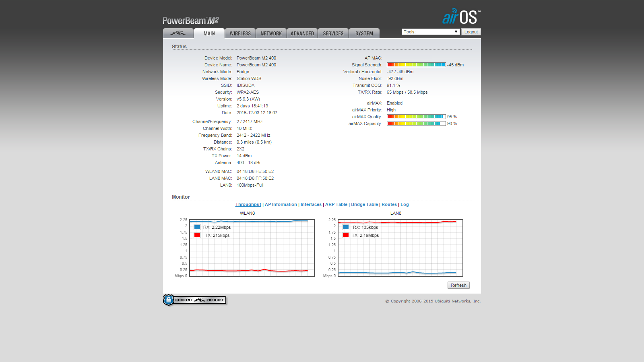Click the airMAX Capacity bar
This screenshot has height=362, width=644.
pyautogui.click(x=416, y=123)
